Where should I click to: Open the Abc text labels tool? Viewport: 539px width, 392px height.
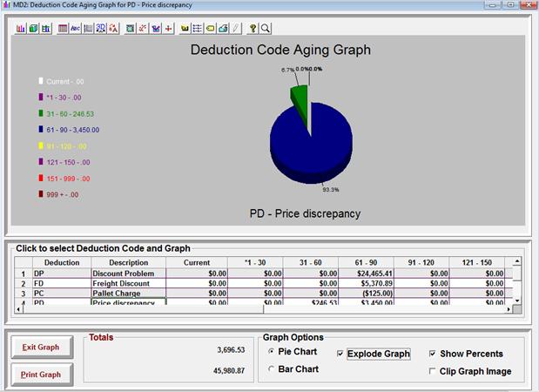75,28
